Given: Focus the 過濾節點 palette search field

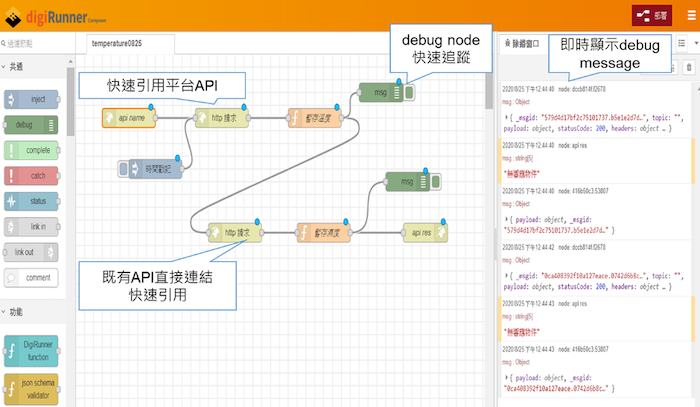Looking at the screenshot, I should [37, 43].
